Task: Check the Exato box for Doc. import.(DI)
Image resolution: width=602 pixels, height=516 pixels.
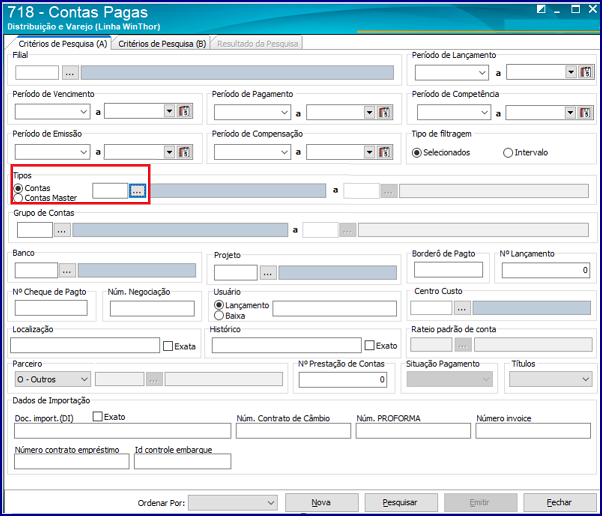Action: coord(98,417)
